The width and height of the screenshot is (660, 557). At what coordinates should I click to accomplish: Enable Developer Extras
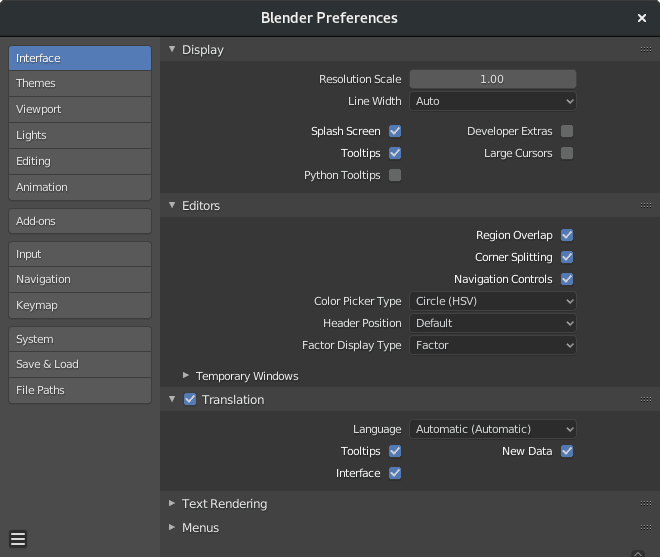coord(567,131)
